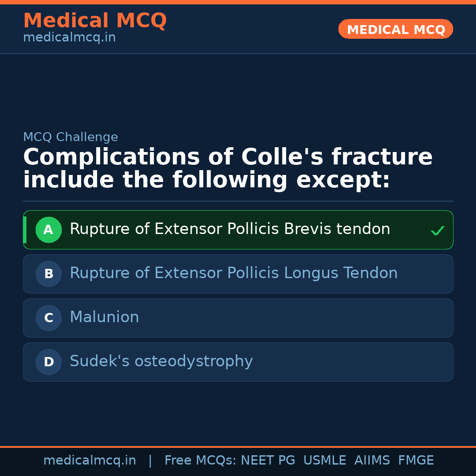Click the green A letter circle

click(x=48, y=230)
